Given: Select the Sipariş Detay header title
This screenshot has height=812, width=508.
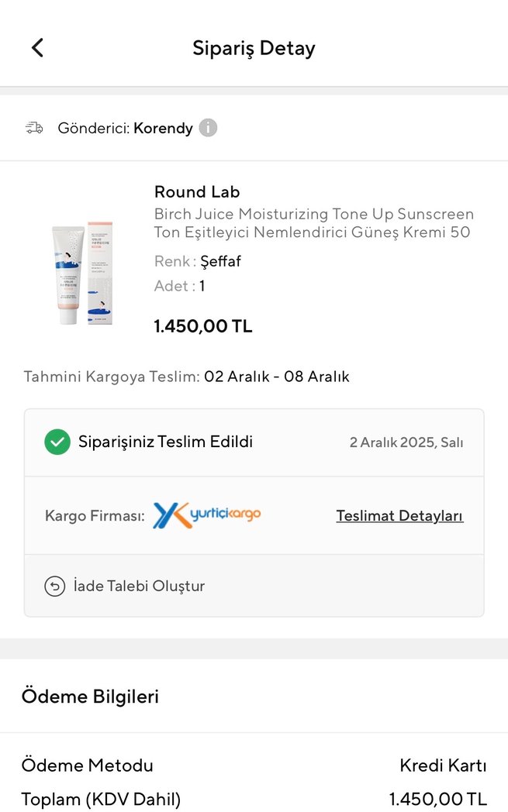Looking at the screenshot, I should (x=254, y=47).
